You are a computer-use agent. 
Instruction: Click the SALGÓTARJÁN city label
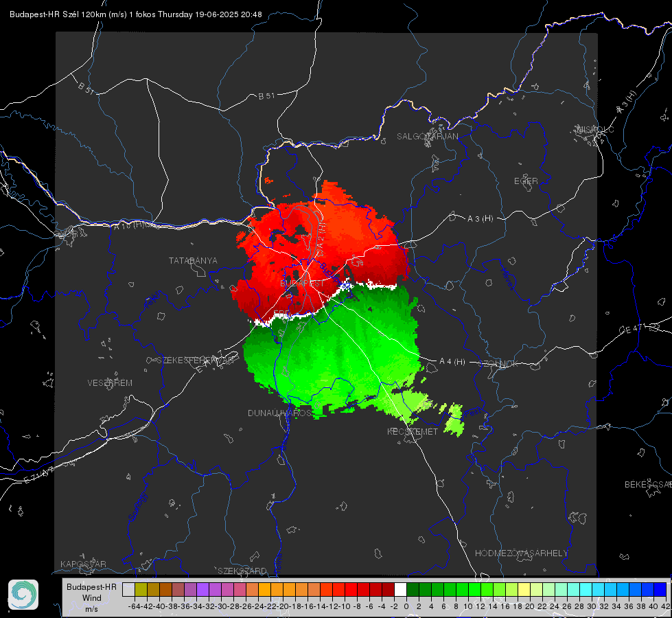click(x=427, y=137)
